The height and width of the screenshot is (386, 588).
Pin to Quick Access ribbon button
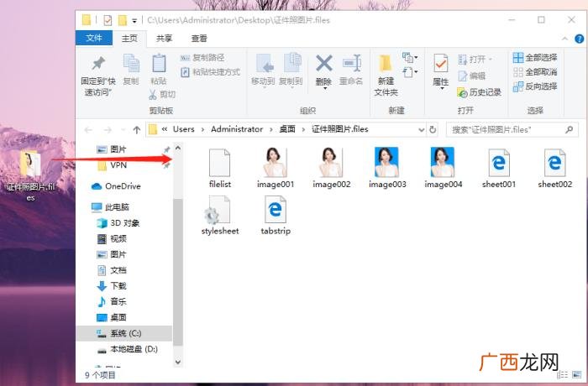[x=98, y=76]
